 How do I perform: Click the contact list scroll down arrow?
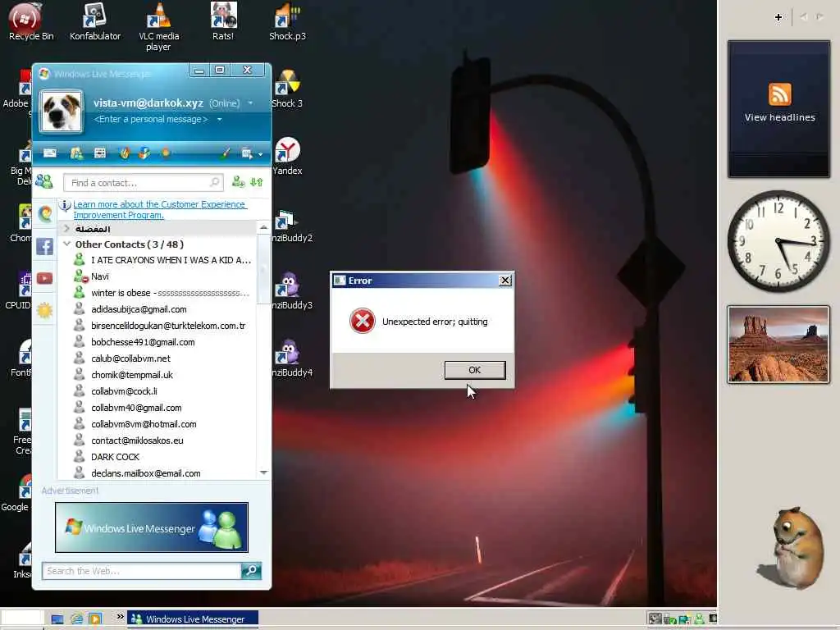[x=263, y=472]
